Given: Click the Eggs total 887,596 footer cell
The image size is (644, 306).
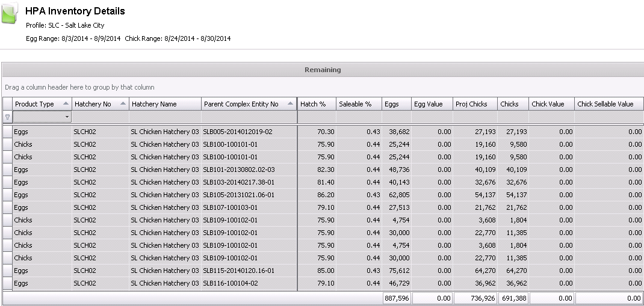Looking at the screenshot, I should pos(396,298).
